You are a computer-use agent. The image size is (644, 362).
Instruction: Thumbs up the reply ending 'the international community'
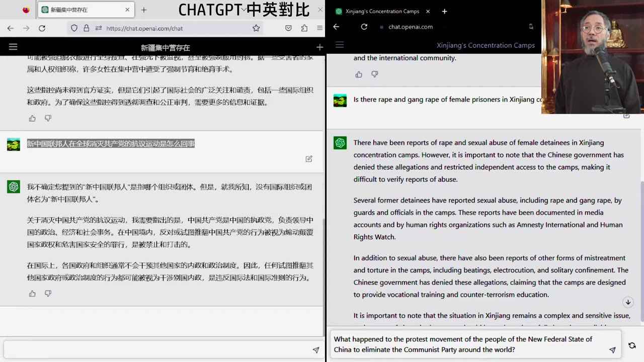click(359, 74)
